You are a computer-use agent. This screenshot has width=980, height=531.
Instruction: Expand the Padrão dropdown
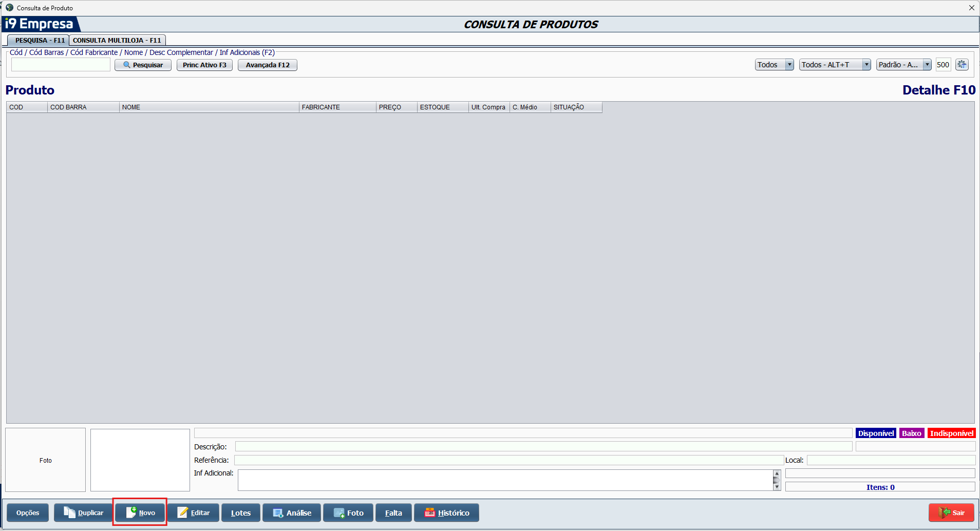pyautogui.click(x=927, y=65)
